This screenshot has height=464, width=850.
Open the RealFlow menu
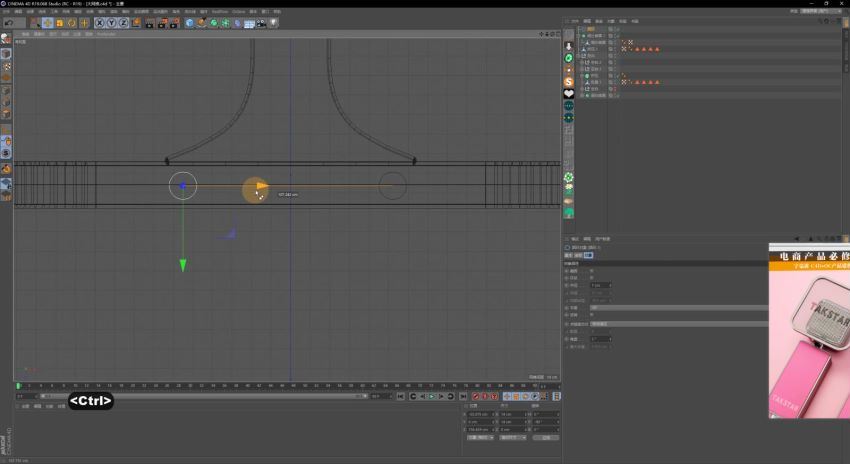click(x=220, y=11)
